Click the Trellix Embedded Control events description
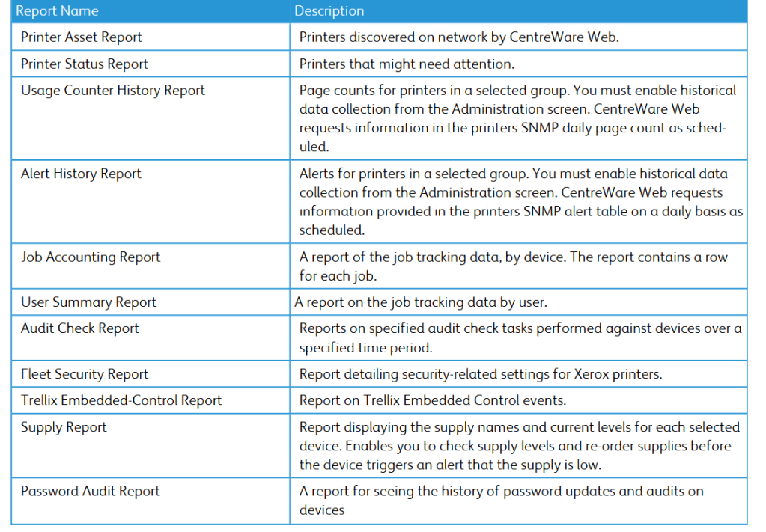766x532 pixels. point(433,400)
